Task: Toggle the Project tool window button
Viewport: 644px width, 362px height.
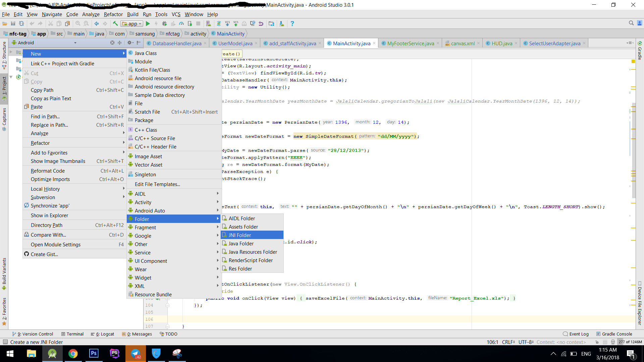Action: 4,89
